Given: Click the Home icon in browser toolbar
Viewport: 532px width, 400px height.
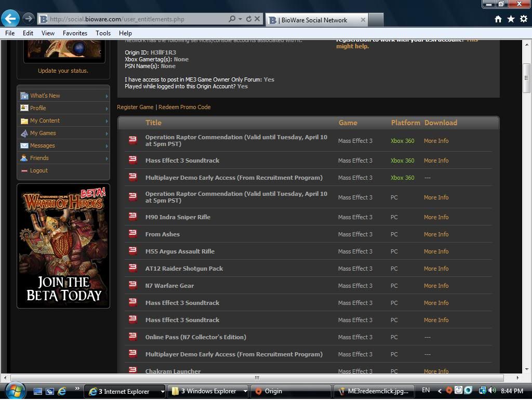Looking at the screenshot, I should pos(498,19).
